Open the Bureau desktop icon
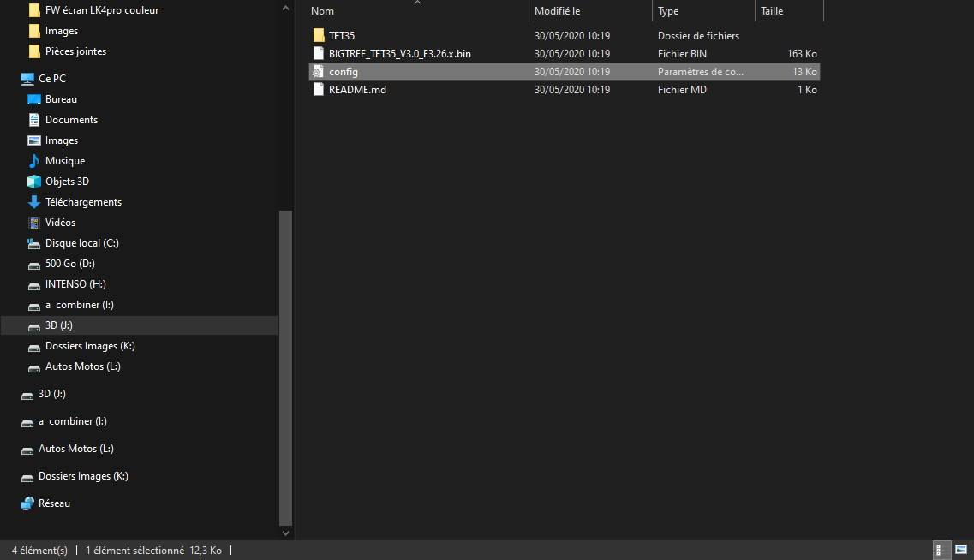 (34, 98)
